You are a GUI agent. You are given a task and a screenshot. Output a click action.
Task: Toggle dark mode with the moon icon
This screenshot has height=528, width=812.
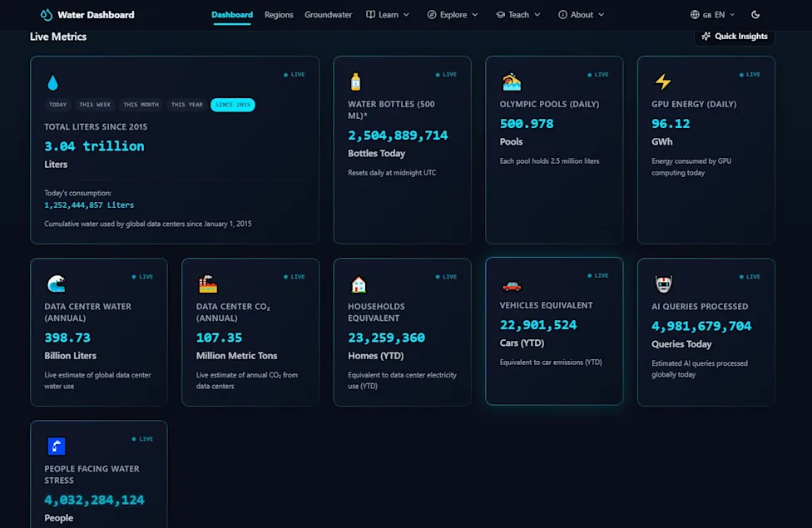pyautogui.click(x=755, y=14)
